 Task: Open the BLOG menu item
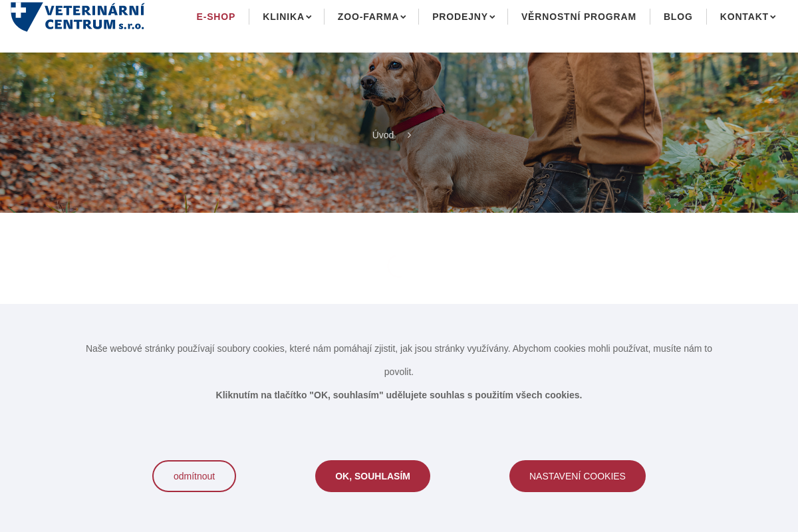(678, 17)
